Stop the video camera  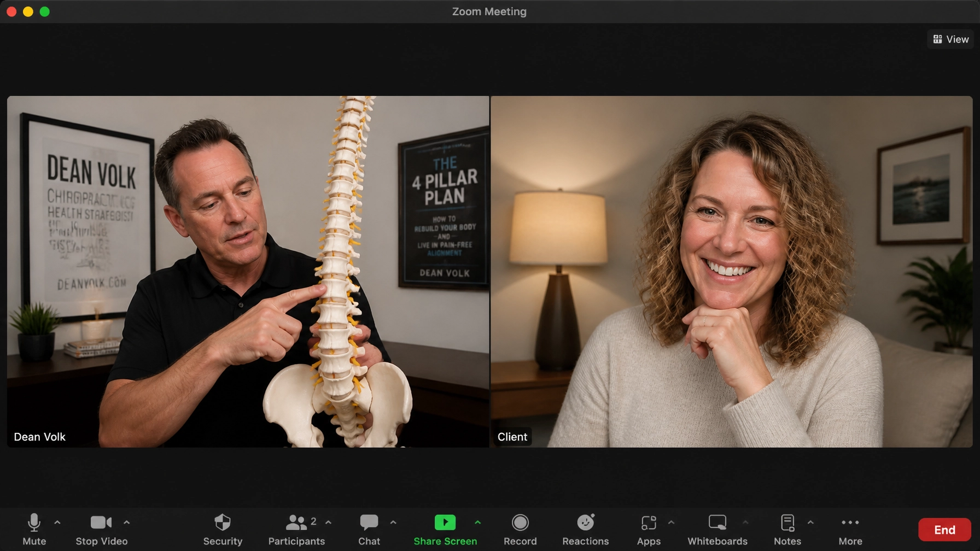[x=101, y=529]
